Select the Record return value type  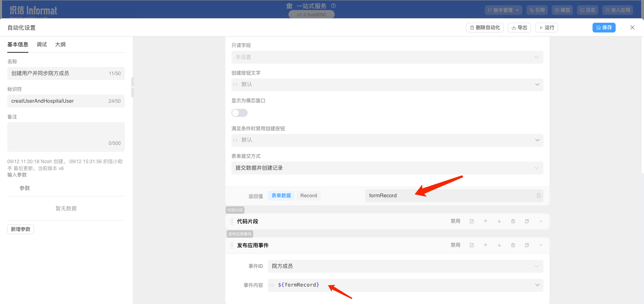[308, 196]
